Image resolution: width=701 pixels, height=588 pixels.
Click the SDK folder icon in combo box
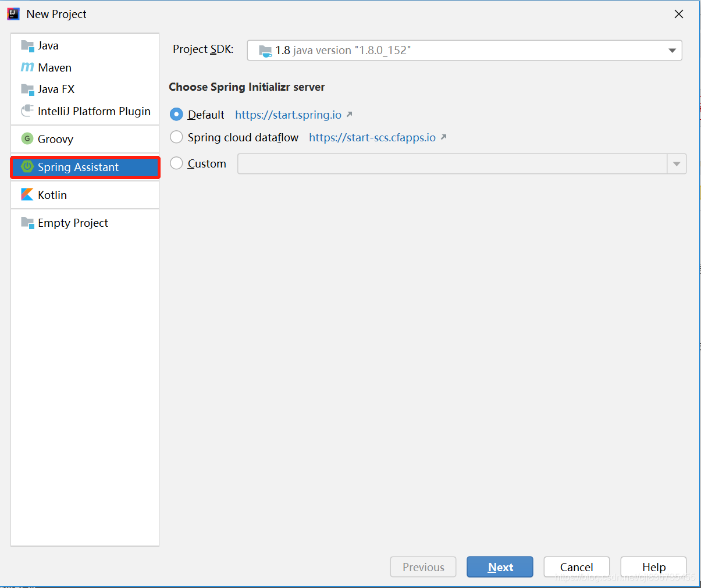[265, 51]
